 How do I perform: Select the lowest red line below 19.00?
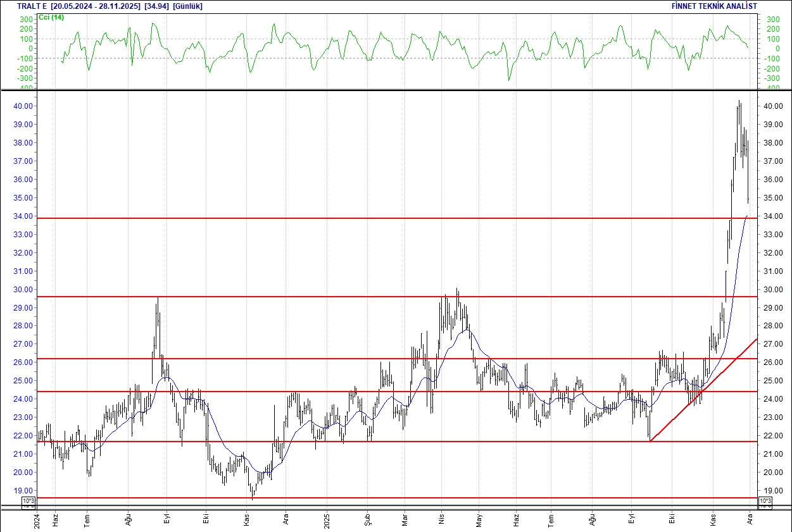pos(380,498)
